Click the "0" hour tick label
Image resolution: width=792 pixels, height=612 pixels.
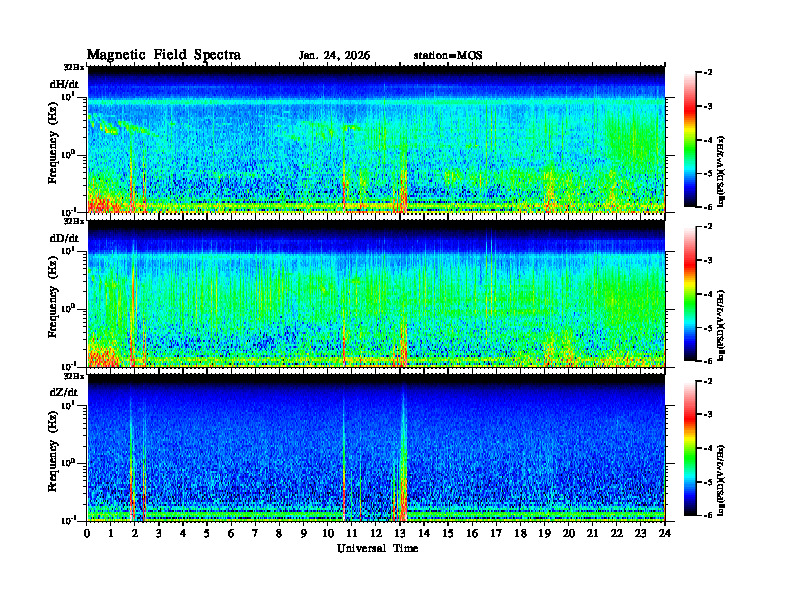[87, 533]
